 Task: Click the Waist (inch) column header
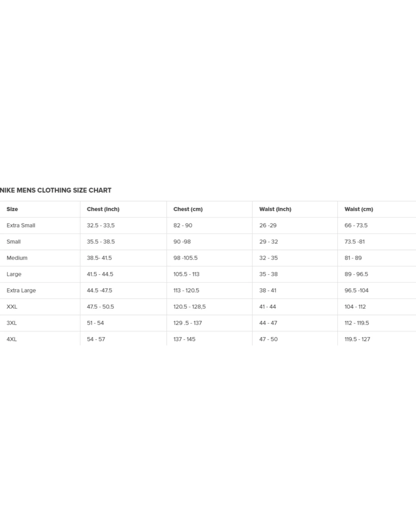tap(275, 209)
